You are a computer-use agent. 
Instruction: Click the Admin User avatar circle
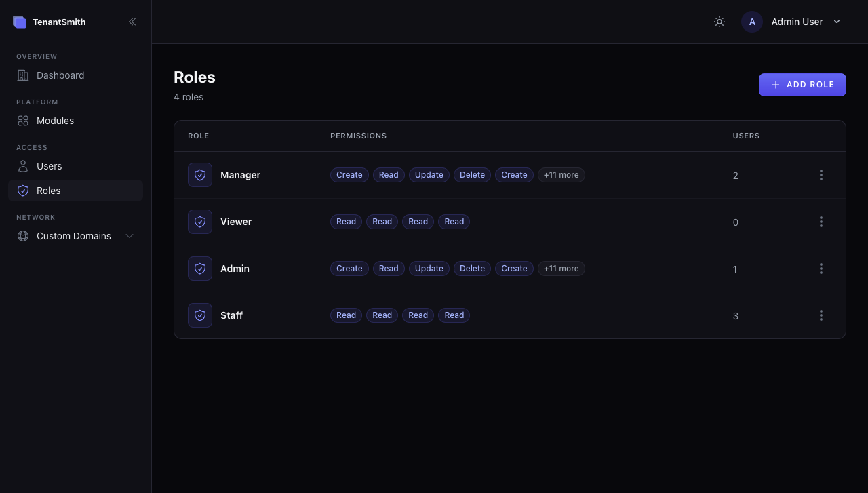click(752, 22)
